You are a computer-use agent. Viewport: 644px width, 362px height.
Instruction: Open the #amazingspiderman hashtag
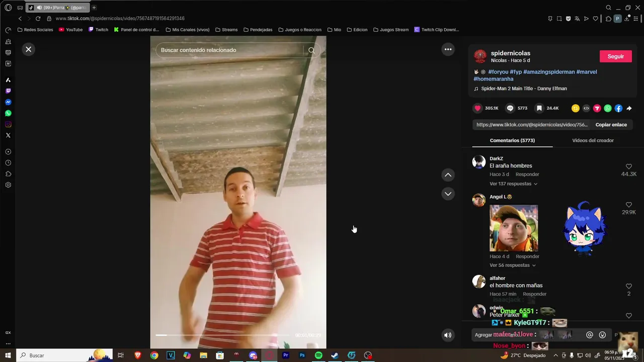click(x=549, y=72)
